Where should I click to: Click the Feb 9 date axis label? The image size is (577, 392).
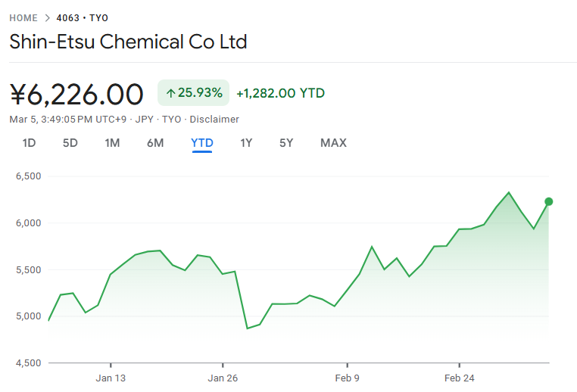click(x=348, y=378)
